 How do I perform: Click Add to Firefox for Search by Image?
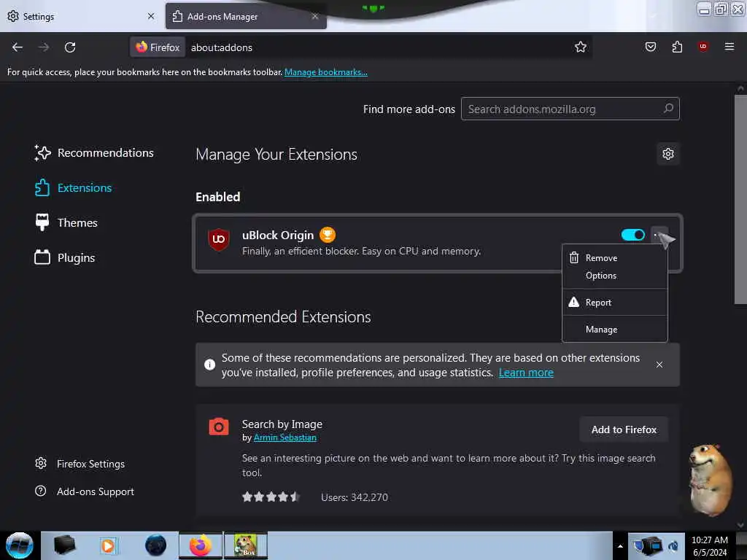coord(624,429)
